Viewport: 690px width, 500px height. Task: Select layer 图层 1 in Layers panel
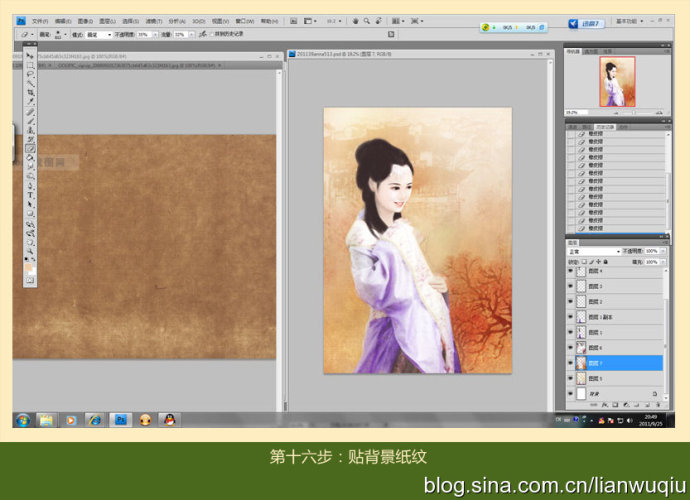click(619, 332)
